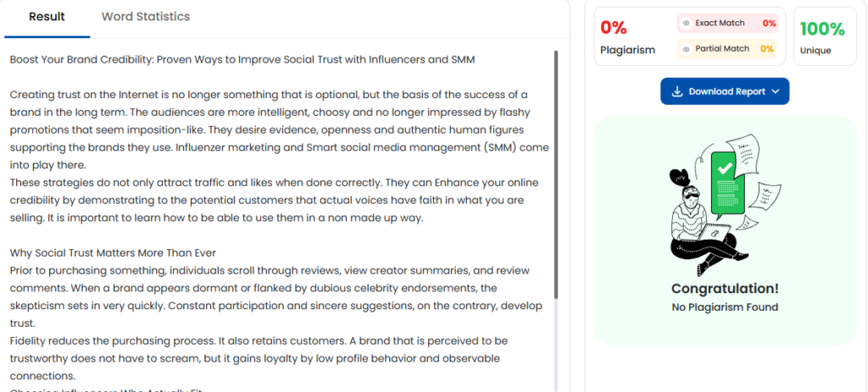
Task: Switch to the Word Statistics tab
Action: 146,17
